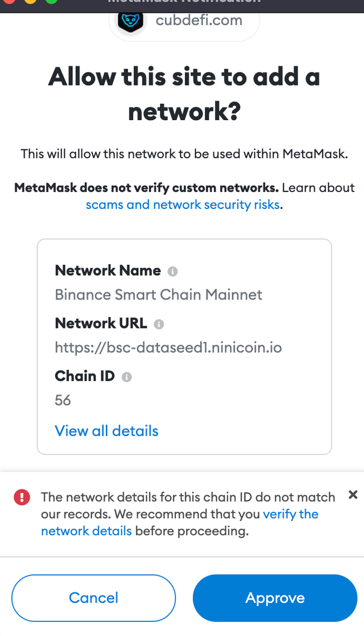This screenshot has width=364, height=636.
Task: Click the Chain ID field label
Action: [85, 376]
